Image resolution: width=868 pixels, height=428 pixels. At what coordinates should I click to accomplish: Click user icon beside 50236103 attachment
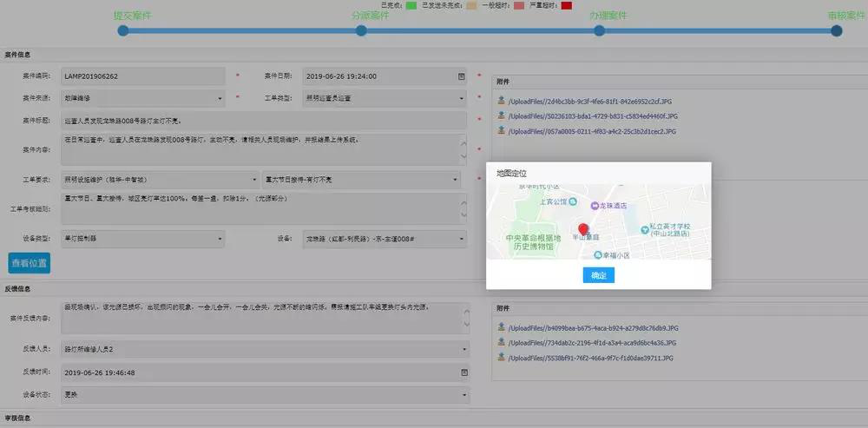pos(502,115)
